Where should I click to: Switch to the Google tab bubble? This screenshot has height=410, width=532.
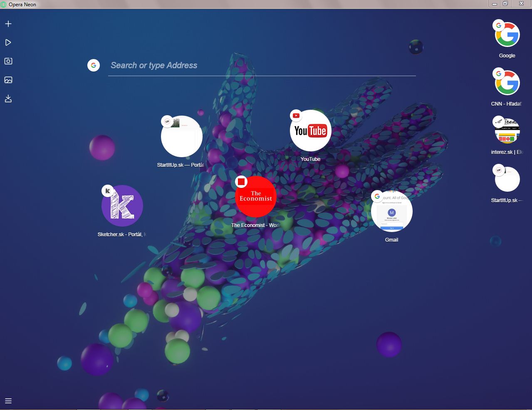point(507,35)
